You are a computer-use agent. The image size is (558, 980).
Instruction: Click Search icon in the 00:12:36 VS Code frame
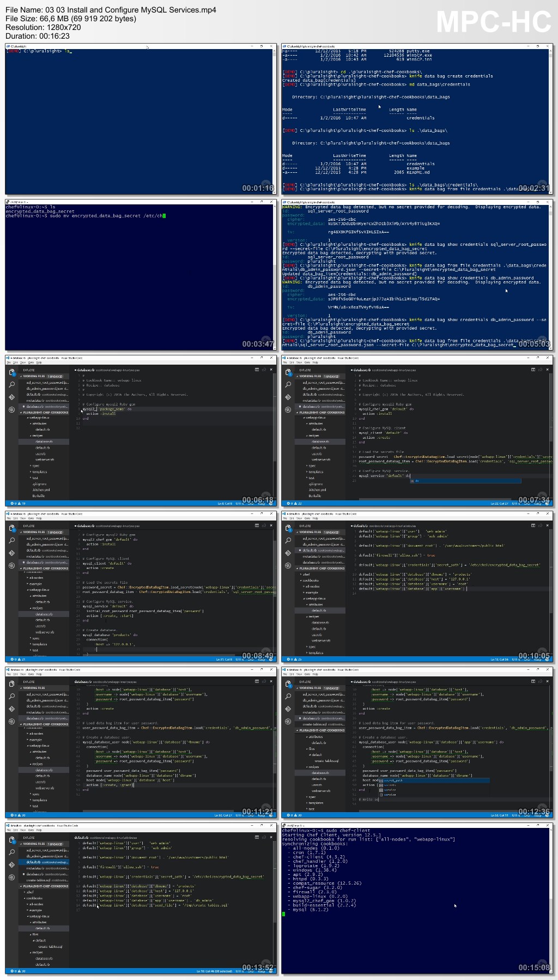pos(288,697)
